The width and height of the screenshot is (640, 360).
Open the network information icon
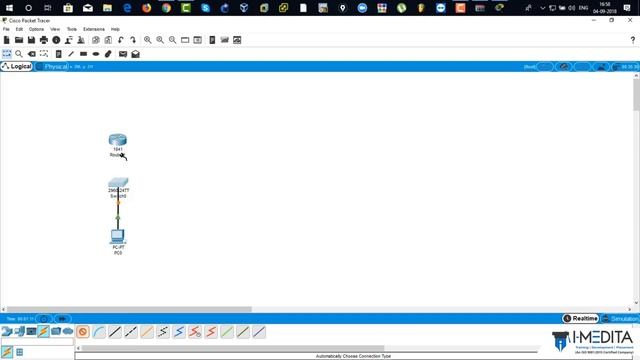(56, 40)
